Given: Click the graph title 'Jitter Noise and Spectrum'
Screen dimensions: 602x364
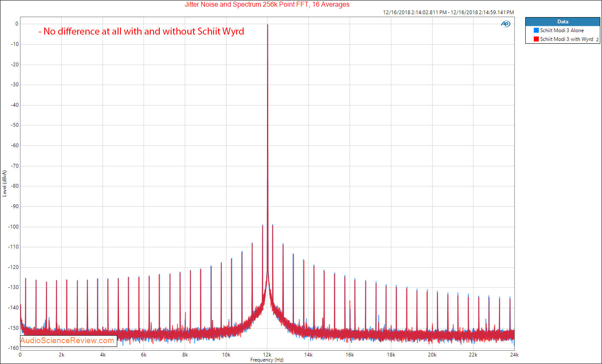Looking at the screenshot, I should pyautogui.click(x=267, y=5).
